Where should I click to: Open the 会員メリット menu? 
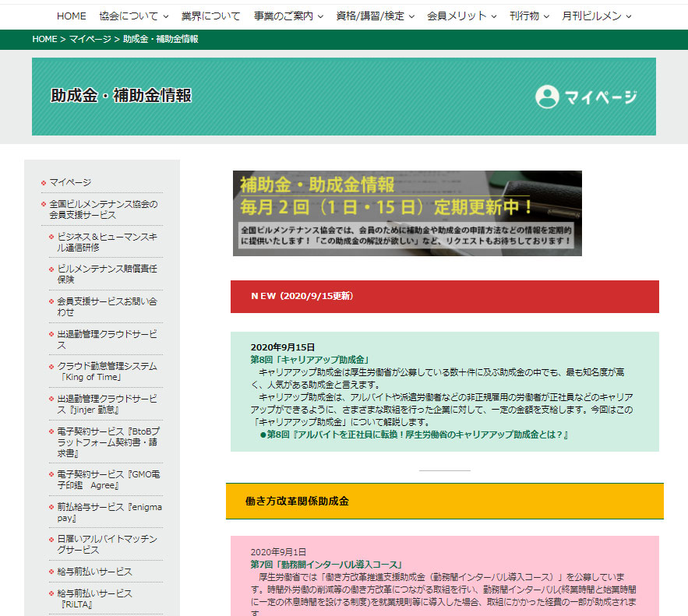pyautogui.click(x=461, y=16)
